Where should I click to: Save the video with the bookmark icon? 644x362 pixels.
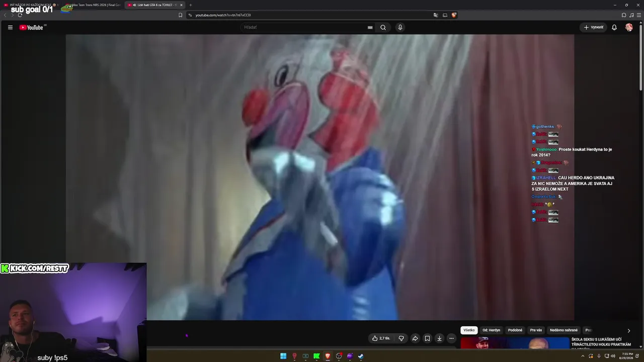point(427,338)
